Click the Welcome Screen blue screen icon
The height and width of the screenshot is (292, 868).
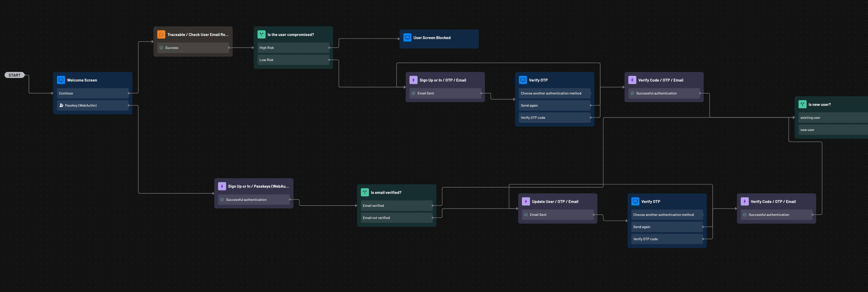point(61,80)
